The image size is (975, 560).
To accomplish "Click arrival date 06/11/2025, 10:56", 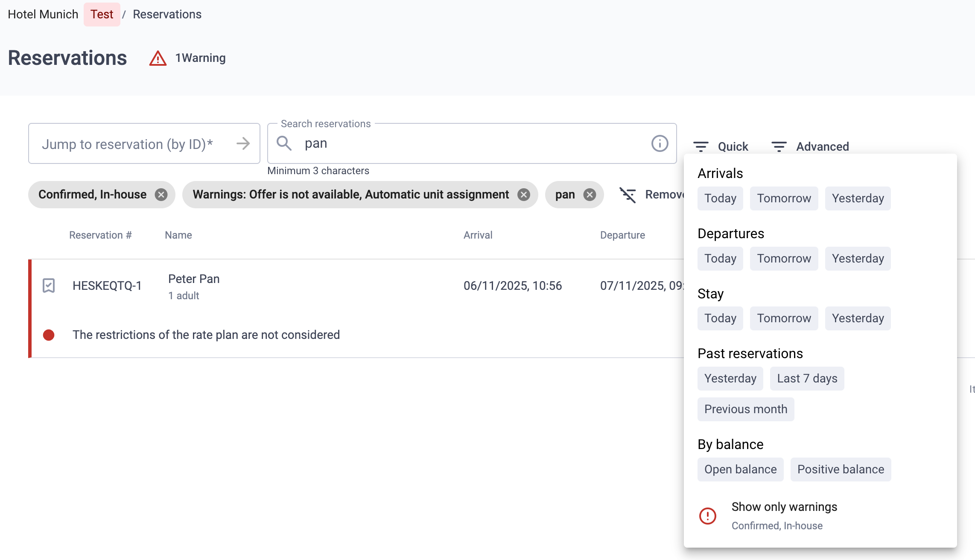I will pyautogui.click(x=513, y=286).
